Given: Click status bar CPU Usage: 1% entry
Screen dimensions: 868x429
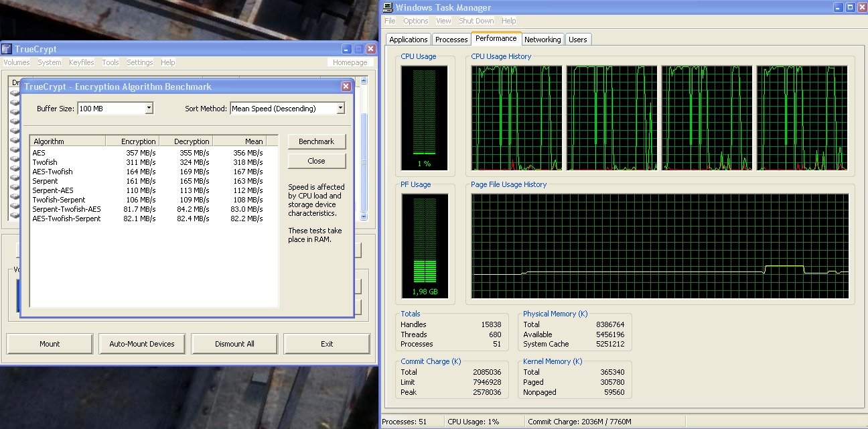Looking at the screenshot, I should 484,422.
